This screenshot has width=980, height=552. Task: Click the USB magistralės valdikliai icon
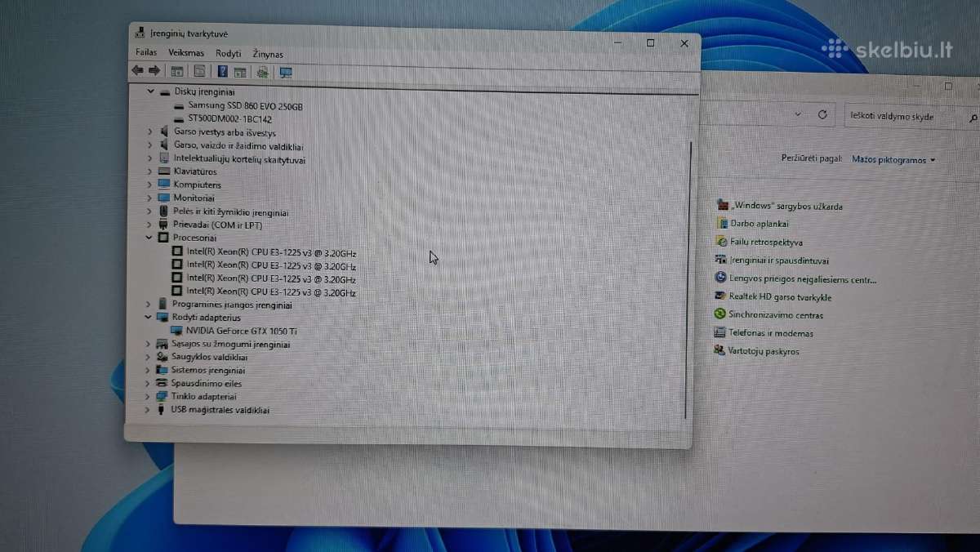click(161, 409)
